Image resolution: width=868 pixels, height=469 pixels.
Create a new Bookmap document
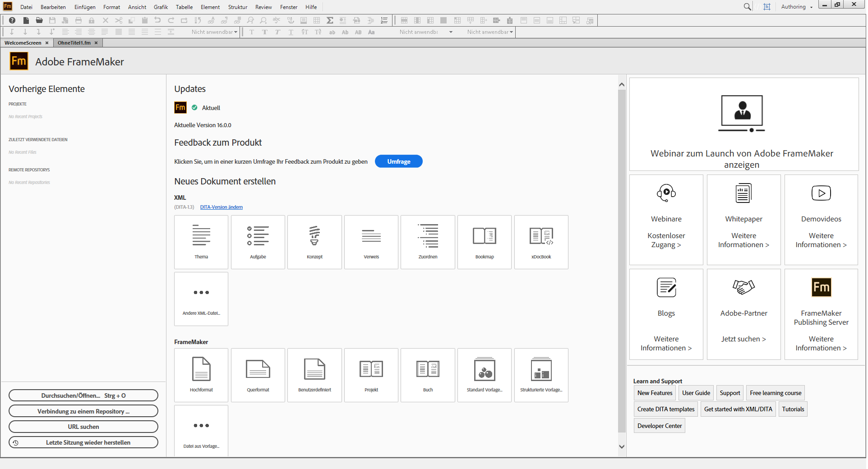coord(484,242)
